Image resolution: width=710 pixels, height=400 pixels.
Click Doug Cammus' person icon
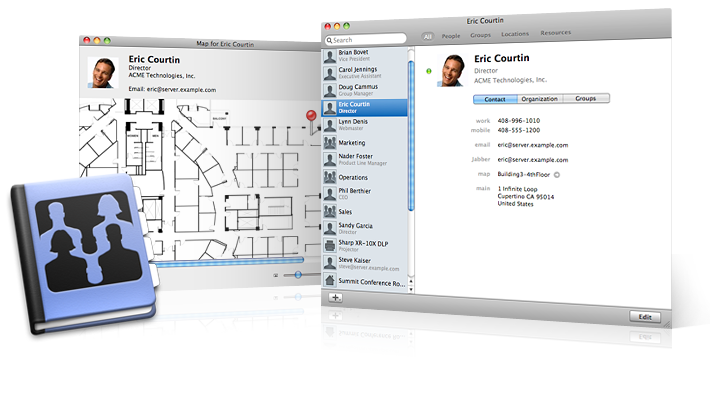[330, 90]
